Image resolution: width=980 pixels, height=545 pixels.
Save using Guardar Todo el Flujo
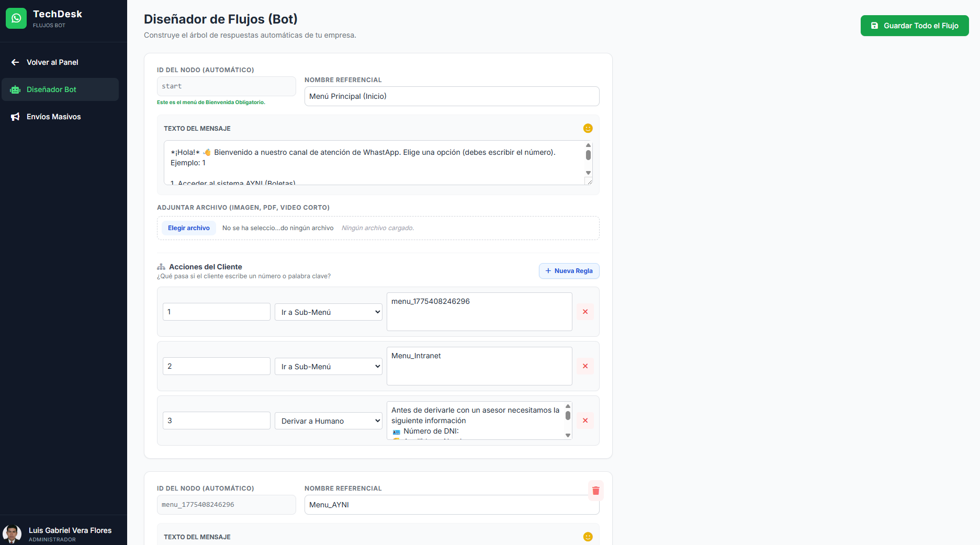tap(914, 26)
